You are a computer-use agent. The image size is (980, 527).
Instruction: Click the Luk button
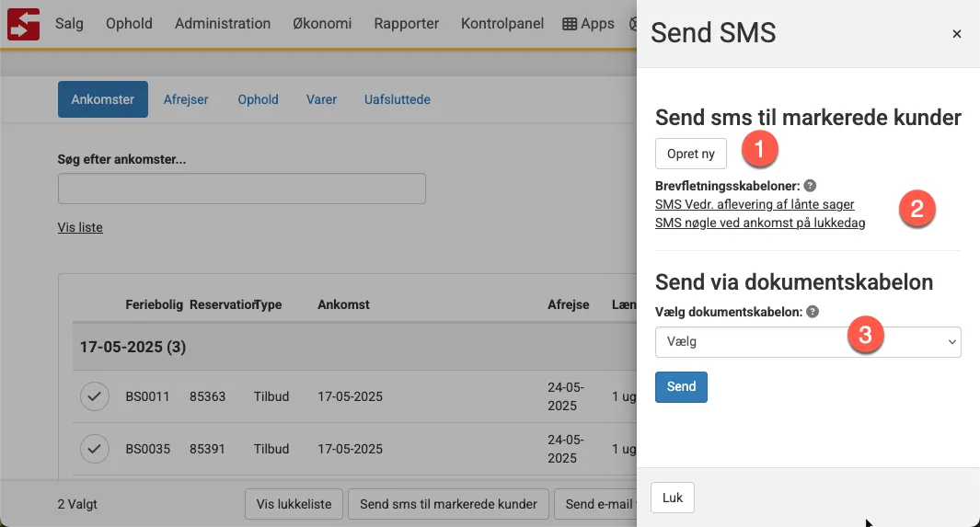pyautogui.click(x=673, y=498)
